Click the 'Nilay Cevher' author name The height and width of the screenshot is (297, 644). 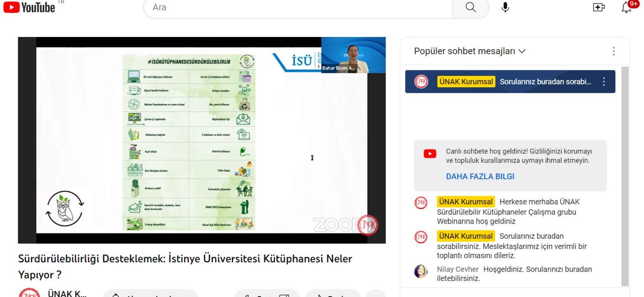[x=458, y=269]
